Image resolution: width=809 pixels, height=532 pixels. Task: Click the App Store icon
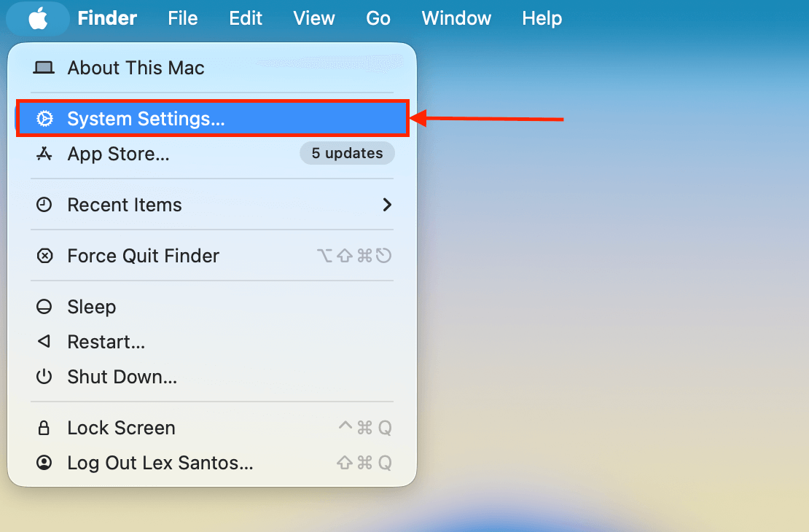(x=44, y=154)
